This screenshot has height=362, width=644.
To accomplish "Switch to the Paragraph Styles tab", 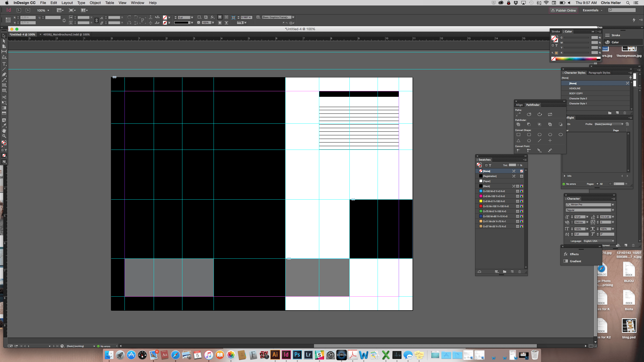I will [x=599, y=73].
